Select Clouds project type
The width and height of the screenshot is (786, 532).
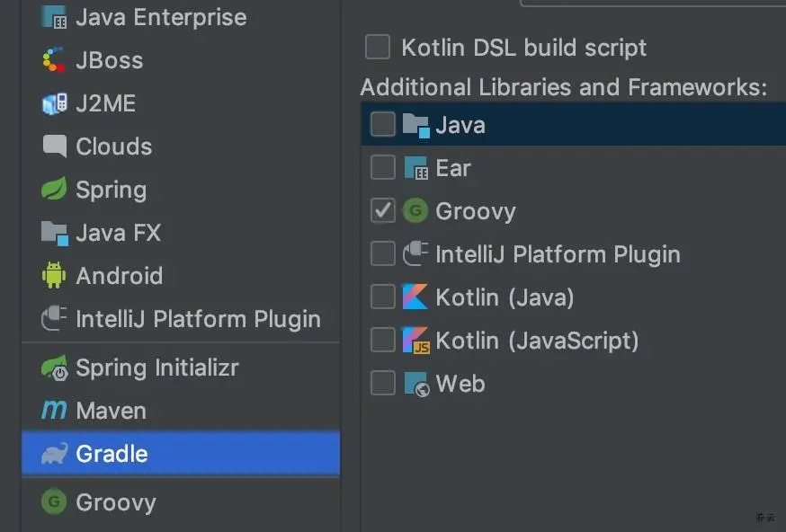point(181,146)
